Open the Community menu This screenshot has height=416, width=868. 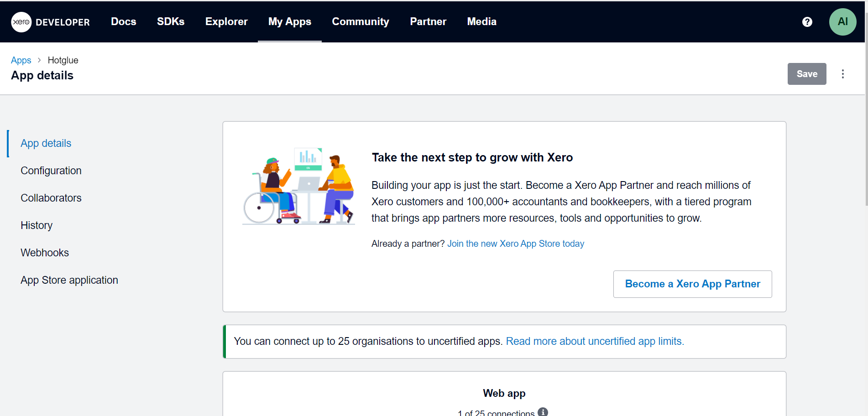click(361, 21)
